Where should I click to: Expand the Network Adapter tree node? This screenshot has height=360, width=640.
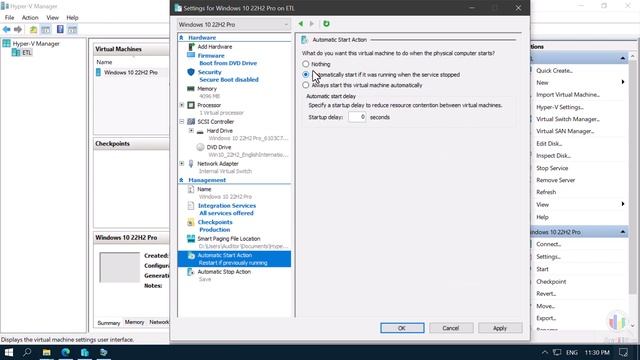click(182, 164)
